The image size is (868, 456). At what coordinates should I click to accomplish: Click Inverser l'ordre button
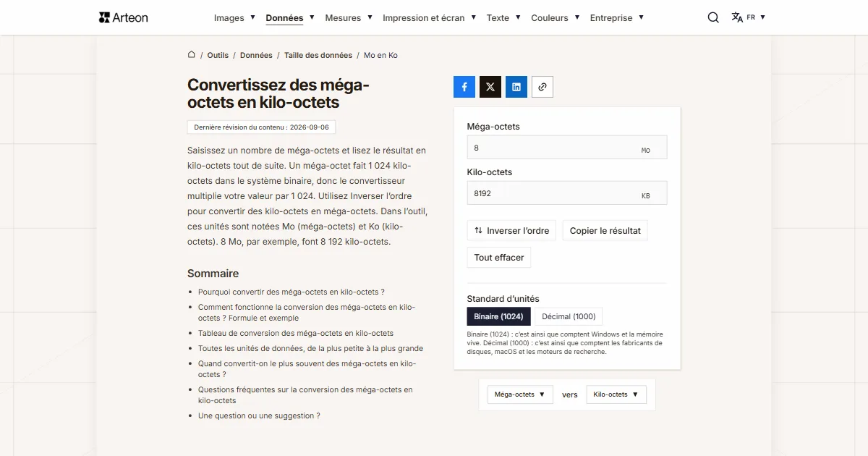511,231
